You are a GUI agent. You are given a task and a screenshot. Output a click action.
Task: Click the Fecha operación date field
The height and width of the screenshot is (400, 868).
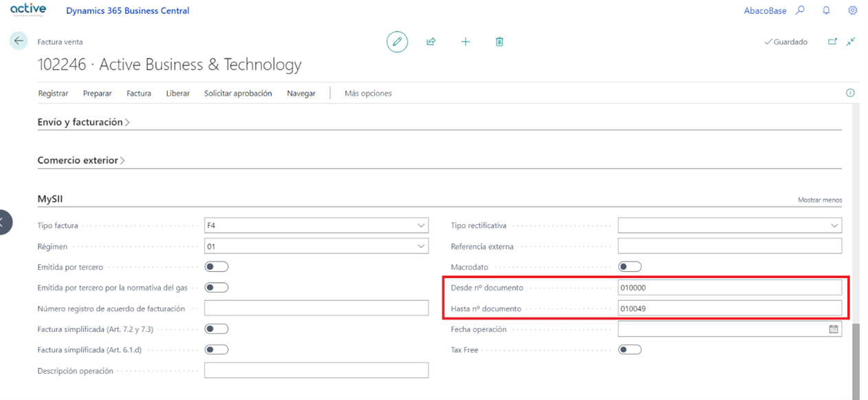coord(730,329)
